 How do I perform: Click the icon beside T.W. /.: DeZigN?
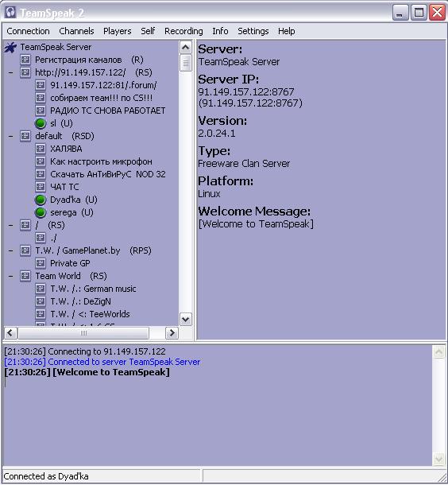click(x=41, y=301)
